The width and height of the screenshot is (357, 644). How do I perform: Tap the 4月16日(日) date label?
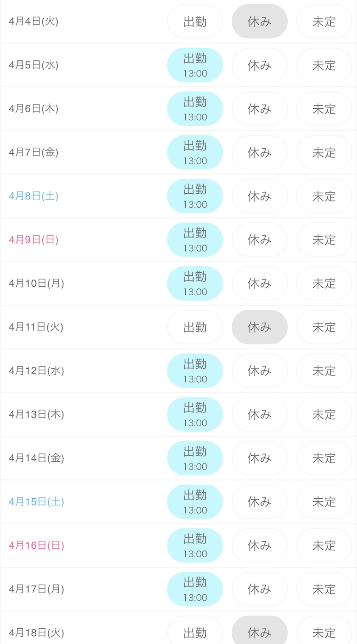point(37,545)
